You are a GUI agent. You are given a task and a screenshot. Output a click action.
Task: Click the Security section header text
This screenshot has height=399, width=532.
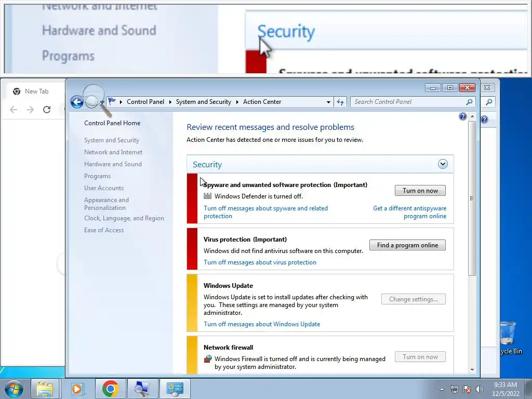tap(207, 165)
